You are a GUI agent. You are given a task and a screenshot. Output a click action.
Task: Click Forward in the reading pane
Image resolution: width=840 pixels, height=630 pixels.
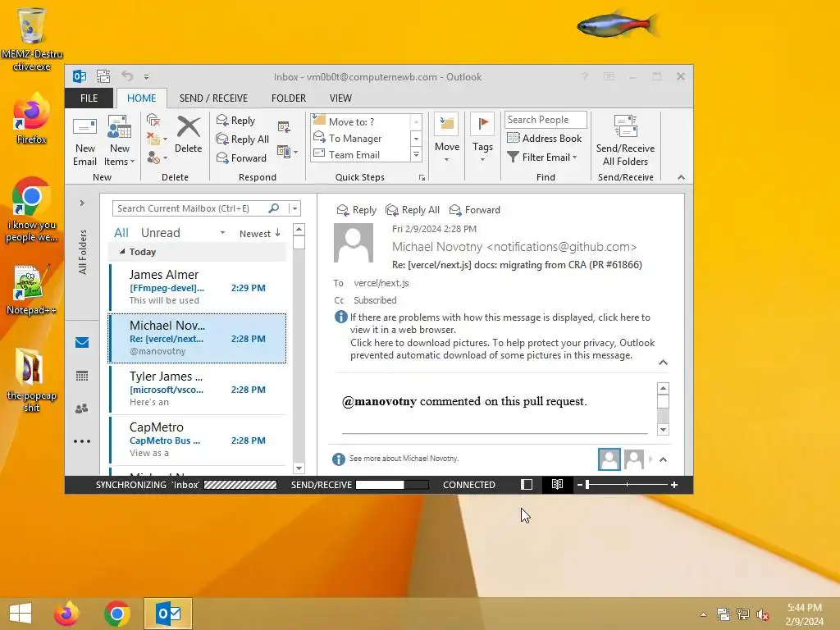pyautogui.click(x=475, y=210)
